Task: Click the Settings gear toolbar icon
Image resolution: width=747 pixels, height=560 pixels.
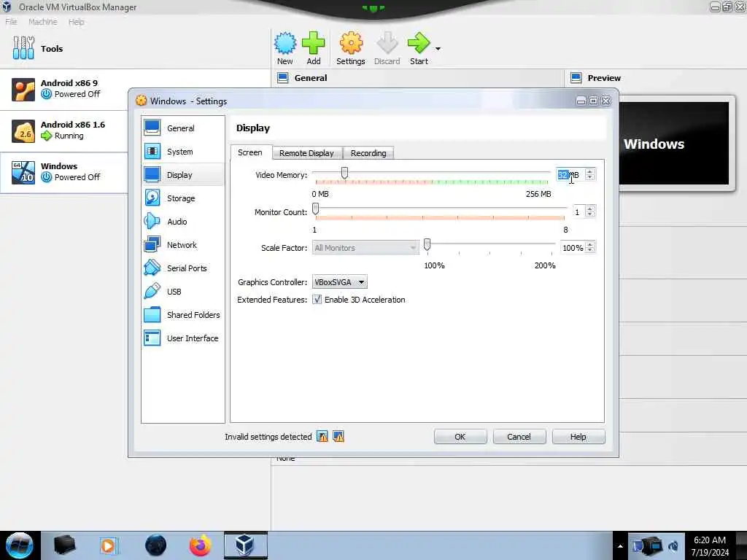Action: tap(351, 43)
